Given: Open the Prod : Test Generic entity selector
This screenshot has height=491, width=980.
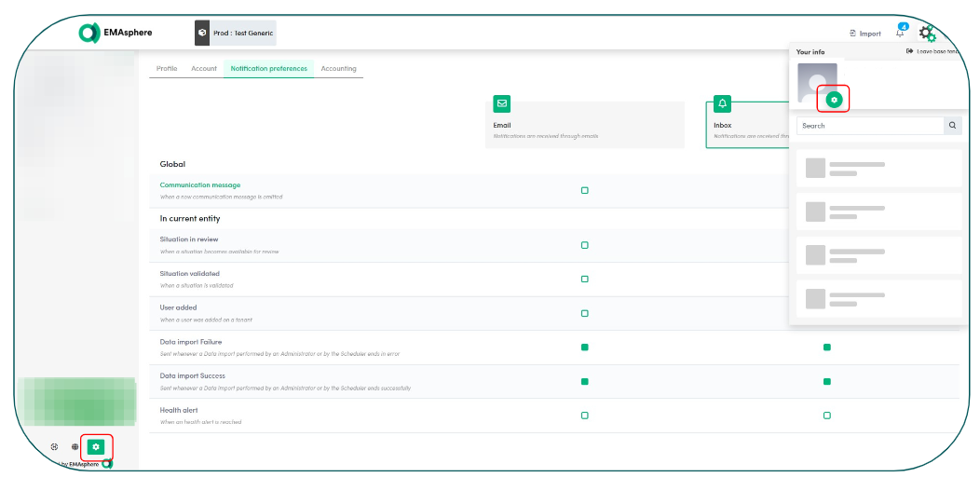Looking at the screenshot, I should [236, 34].
